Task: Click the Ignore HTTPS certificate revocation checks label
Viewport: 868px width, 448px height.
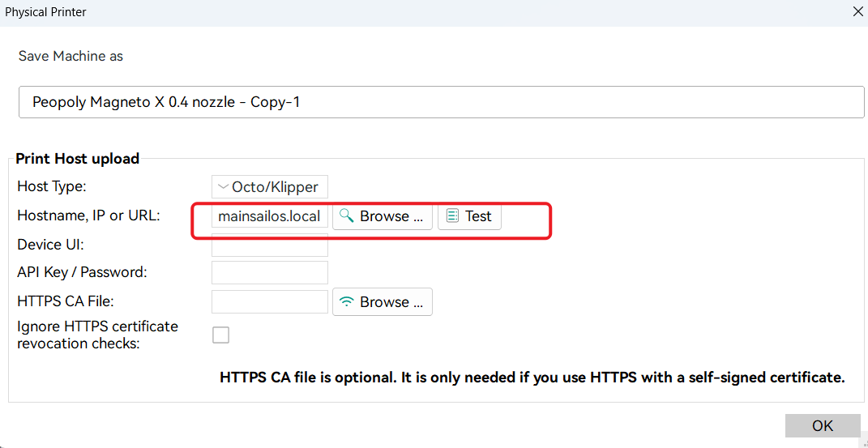Action: 97,335
